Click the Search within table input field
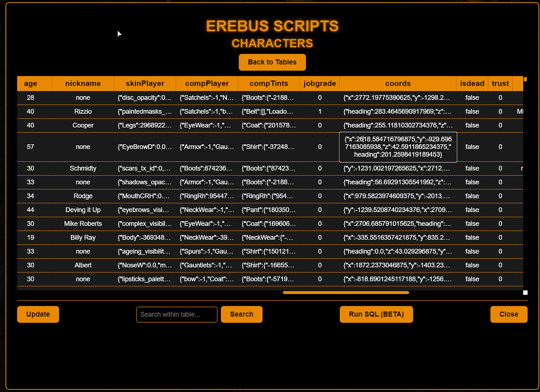This screenshot has height=392, width=540. click(x=177, y=314)
